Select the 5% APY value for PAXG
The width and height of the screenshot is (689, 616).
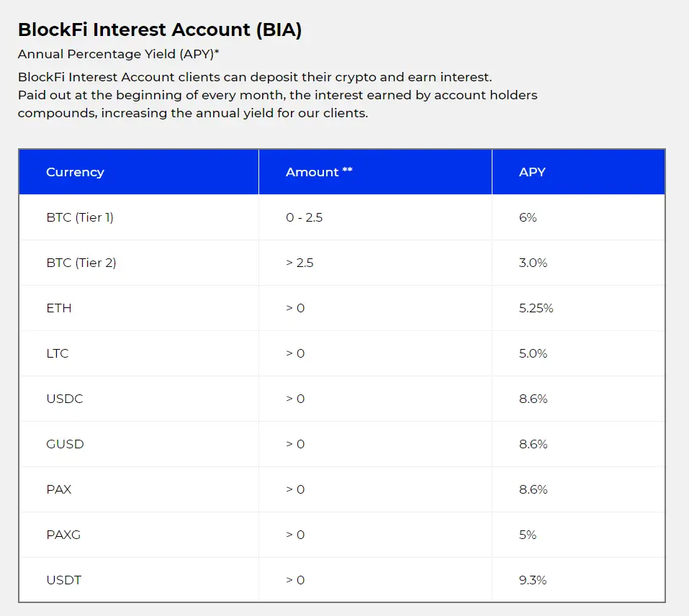(x=528, y=535)
